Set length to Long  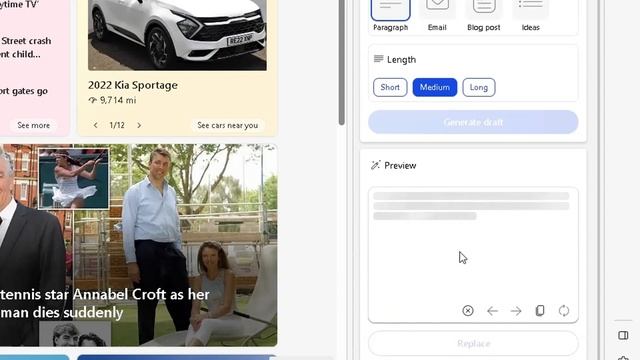point(479,87)
